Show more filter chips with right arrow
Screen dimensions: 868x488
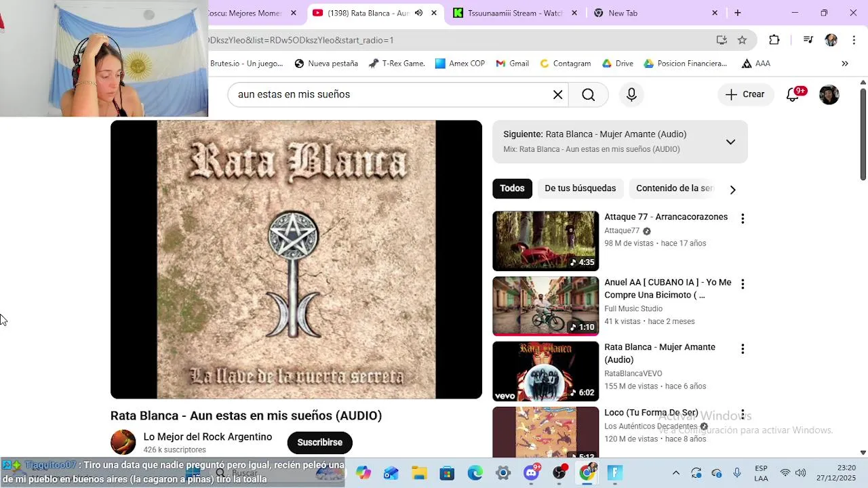(732, 190)
